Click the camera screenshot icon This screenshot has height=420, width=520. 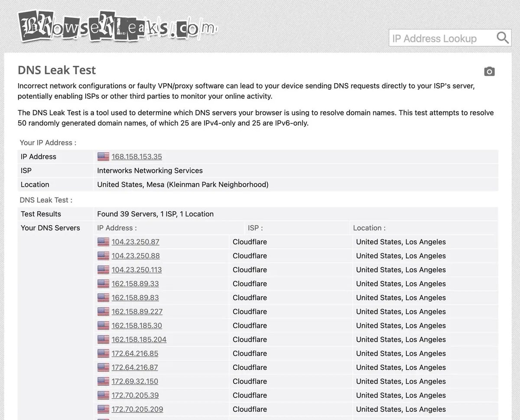coord(489,71)
